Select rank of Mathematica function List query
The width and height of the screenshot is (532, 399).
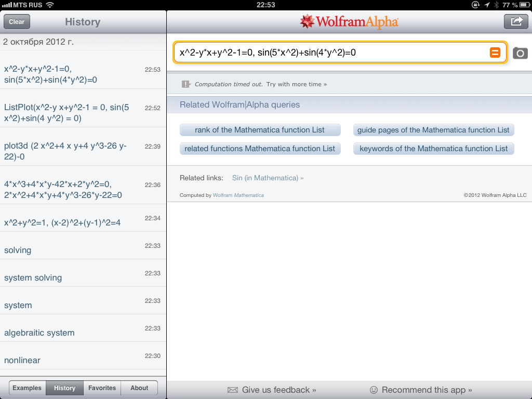coord(260,130)
